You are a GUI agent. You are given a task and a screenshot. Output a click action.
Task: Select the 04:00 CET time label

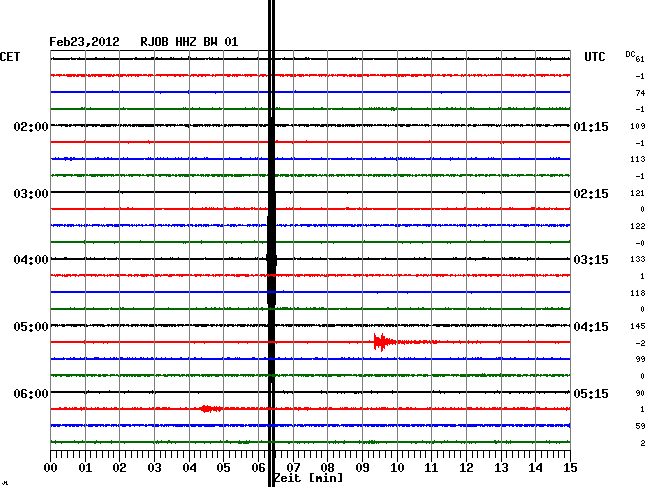tap(31, 260)
